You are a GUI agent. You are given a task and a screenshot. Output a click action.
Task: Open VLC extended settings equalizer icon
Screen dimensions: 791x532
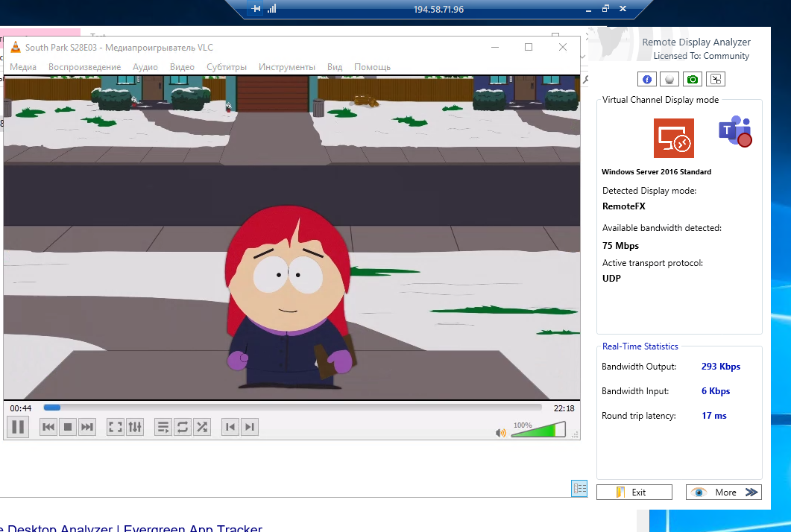pyautogui.click(x=135, y=427)
